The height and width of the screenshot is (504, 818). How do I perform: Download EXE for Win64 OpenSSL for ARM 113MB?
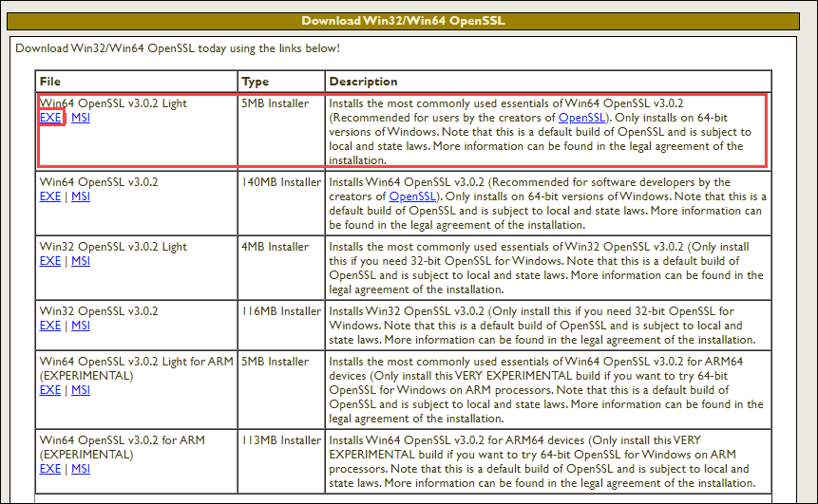50,469
